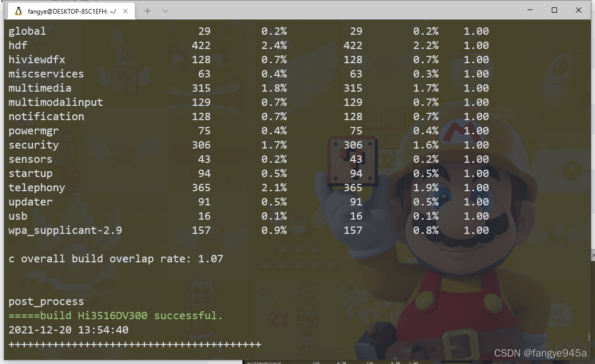Click the 'multimodalinput' row label
Screen dimensions: 595x364
(x=56, y=102)
